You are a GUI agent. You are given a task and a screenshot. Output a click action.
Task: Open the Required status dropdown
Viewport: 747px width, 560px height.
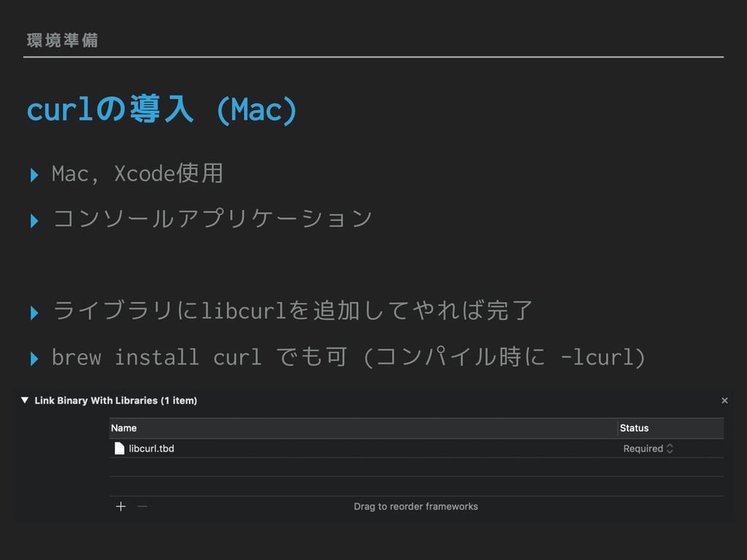pos(648,448)
